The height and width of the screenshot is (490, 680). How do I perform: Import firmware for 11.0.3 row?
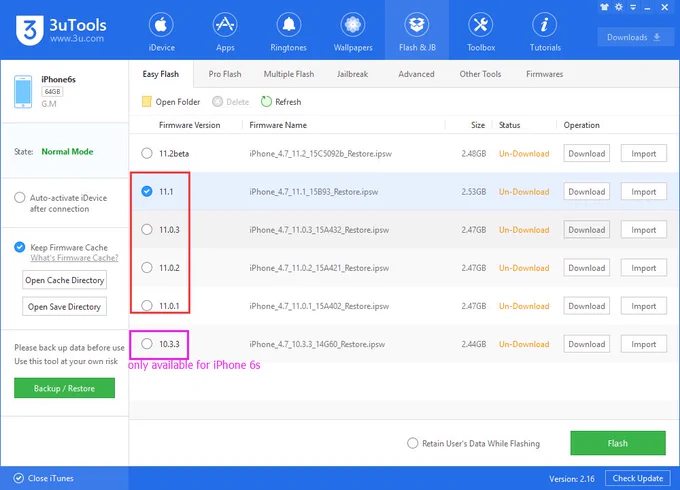coord(644,229)
